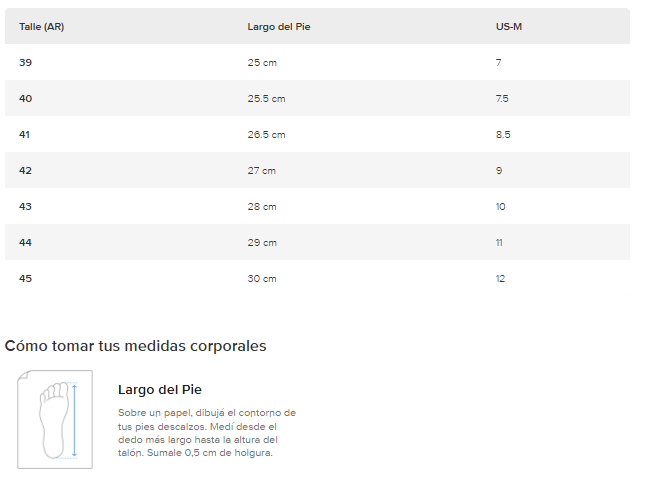Select size 43 in the Talle column
The height and width of the screenshot is (478, 653).
click(x=25, y=206)
